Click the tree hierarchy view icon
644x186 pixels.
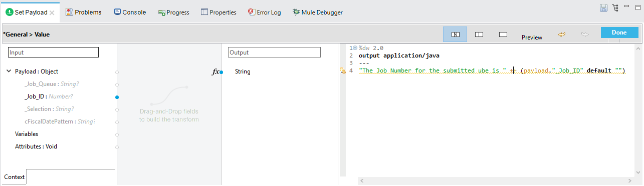615,7
